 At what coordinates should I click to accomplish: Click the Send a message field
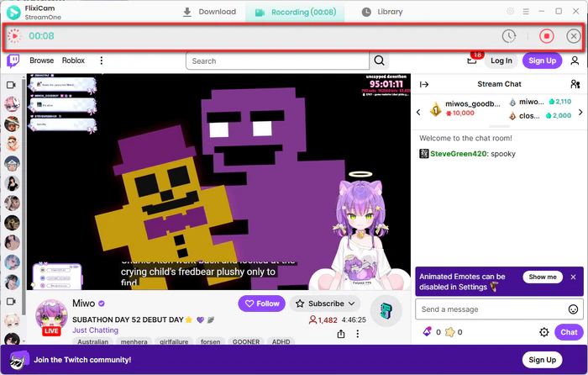(491, 309)
